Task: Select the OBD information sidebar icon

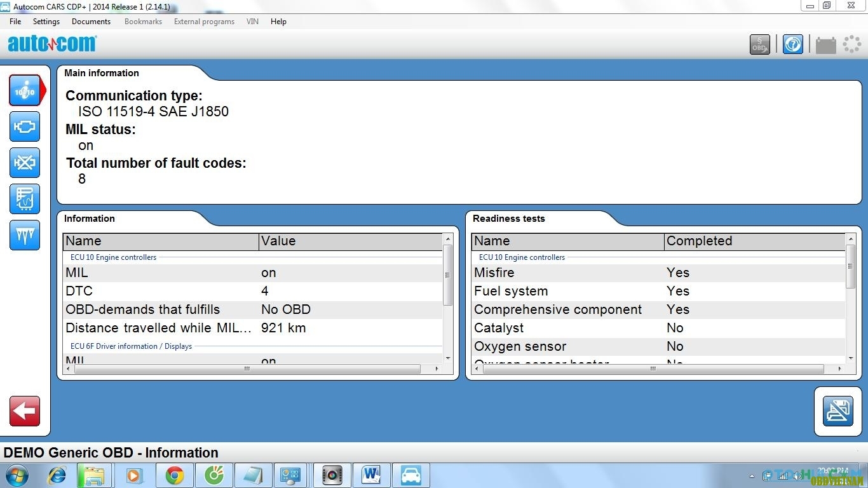Action: [x=25, y=91]
